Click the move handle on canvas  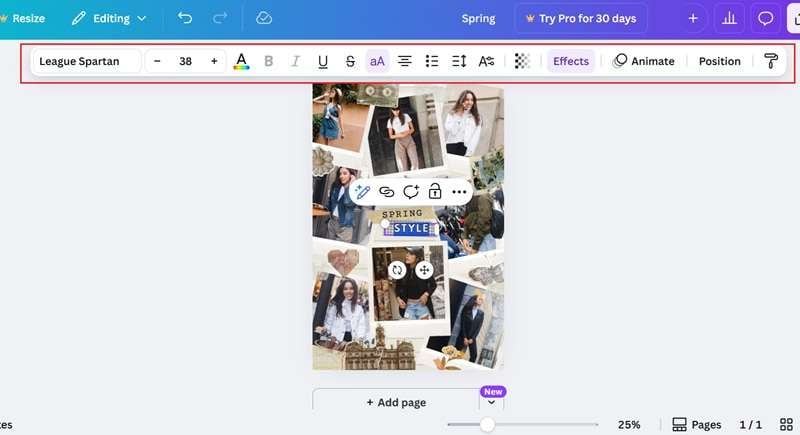424,270
